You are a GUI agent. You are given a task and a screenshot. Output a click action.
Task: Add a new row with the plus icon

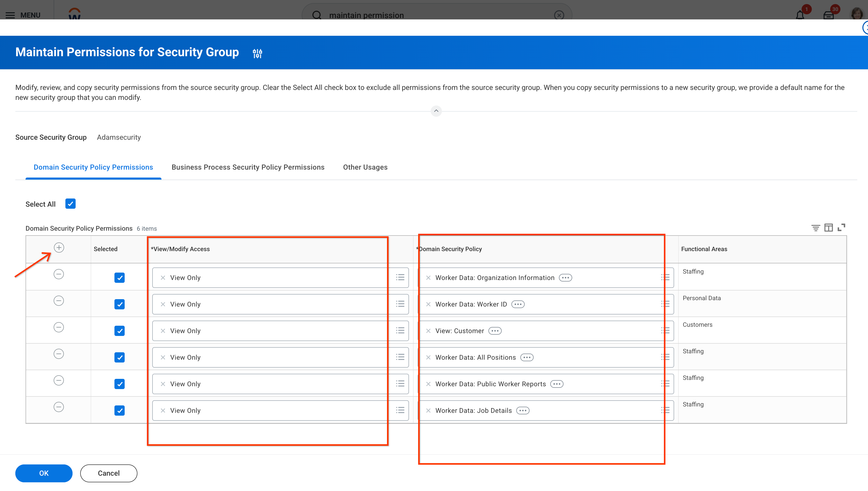coord(59,248)
